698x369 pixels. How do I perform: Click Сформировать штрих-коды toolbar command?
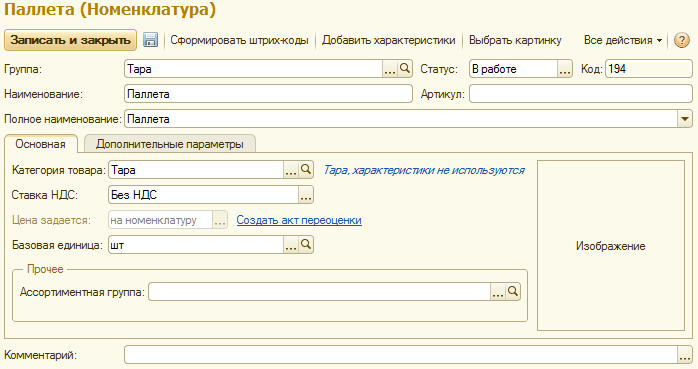239,40
